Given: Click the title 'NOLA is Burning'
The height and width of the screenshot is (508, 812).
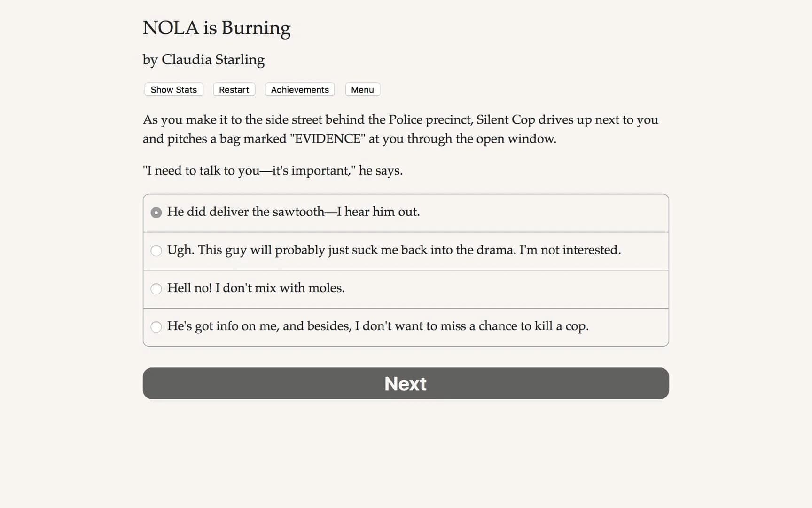Looking at the screenshot, I should pos(217,28).
